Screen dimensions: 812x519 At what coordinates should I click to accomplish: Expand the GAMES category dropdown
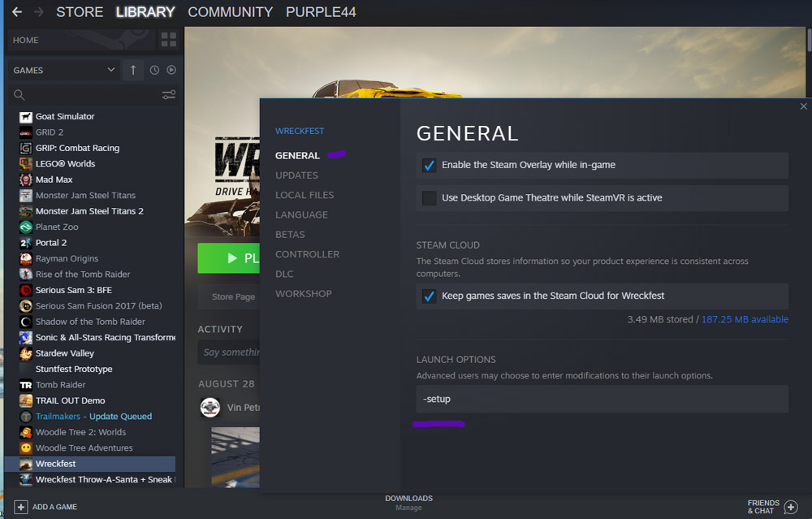63,70
